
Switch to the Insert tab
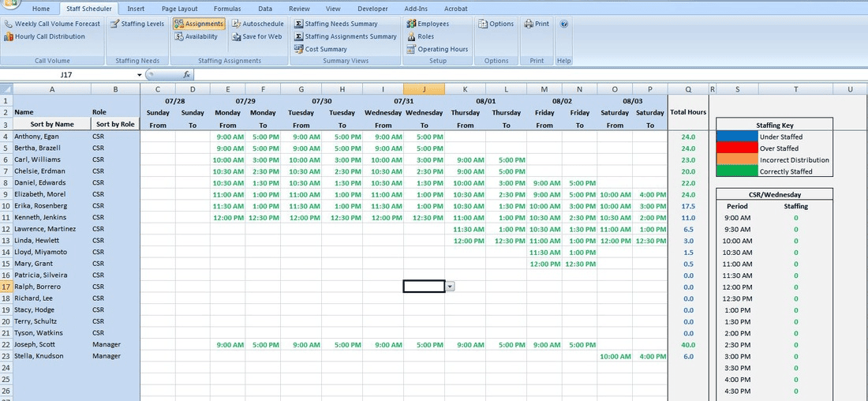point(137,9)
